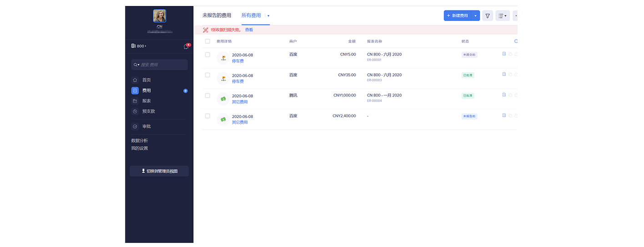Expand the arrow beside 所有费用 tab
Screen dimensions: 644x247
pyautogui.click(x=268, y=16)
